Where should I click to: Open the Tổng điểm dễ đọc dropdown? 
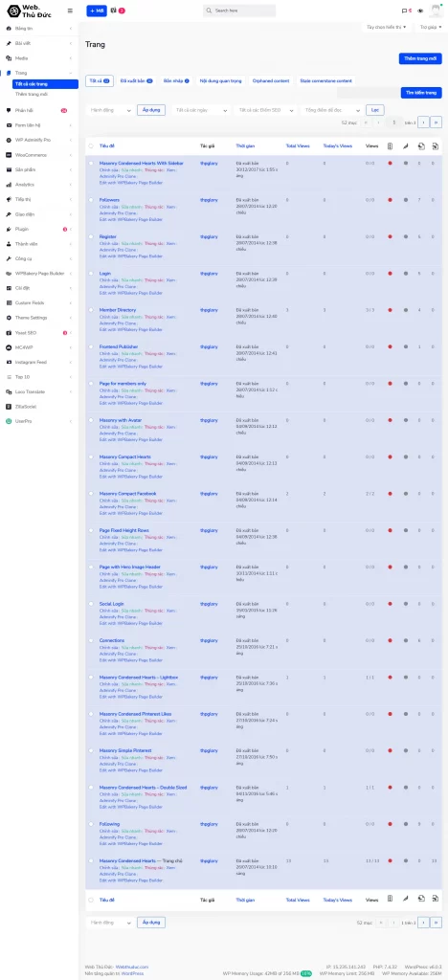click(331, 110)
